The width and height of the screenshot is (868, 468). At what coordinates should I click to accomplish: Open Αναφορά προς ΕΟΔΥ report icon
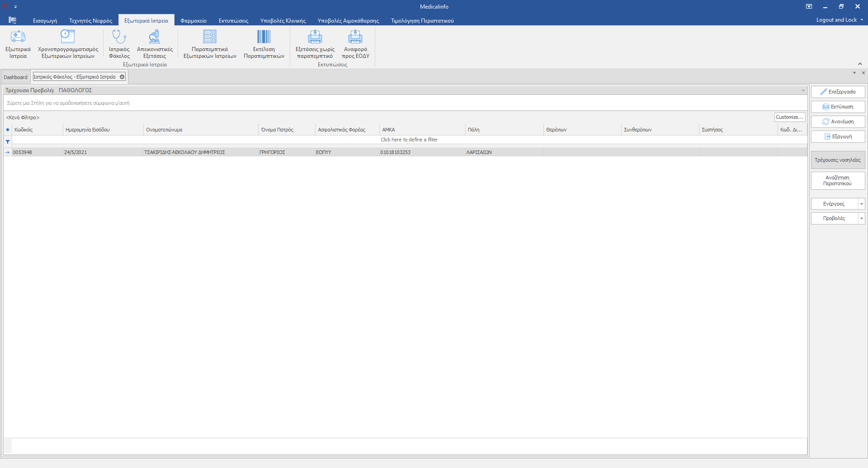point(355,37)
